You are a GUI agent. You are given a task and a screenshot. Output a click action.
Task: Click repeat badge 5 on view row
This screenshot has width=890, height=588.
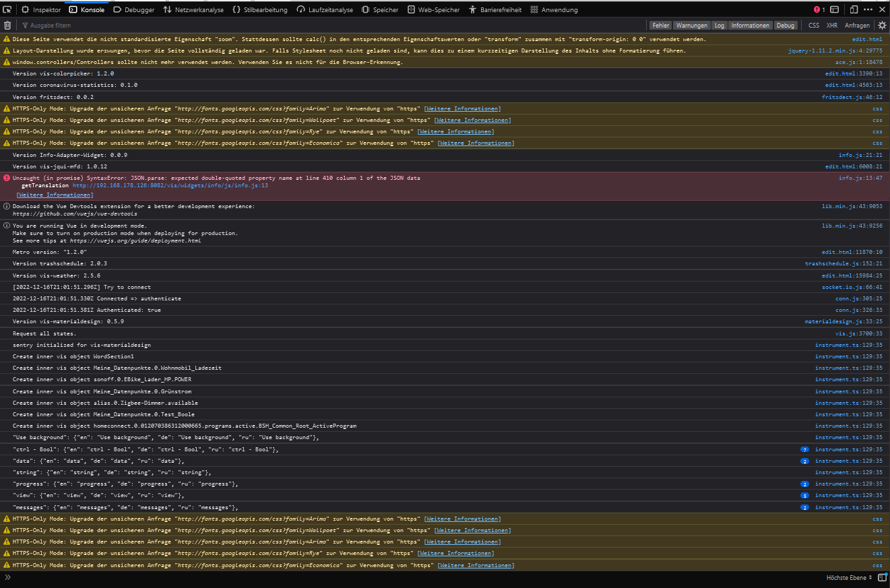(804, 495)
